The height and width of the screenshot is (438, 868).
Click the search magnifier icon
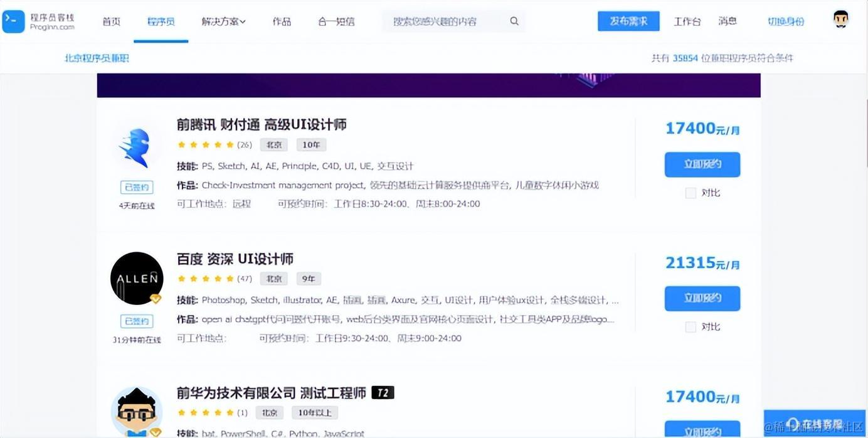click(514, 21)
